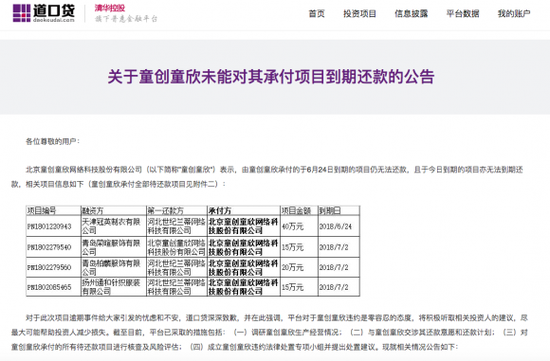Click project number PB1802085465
This screenshot has height=361, width=550.
pos(49,287)
